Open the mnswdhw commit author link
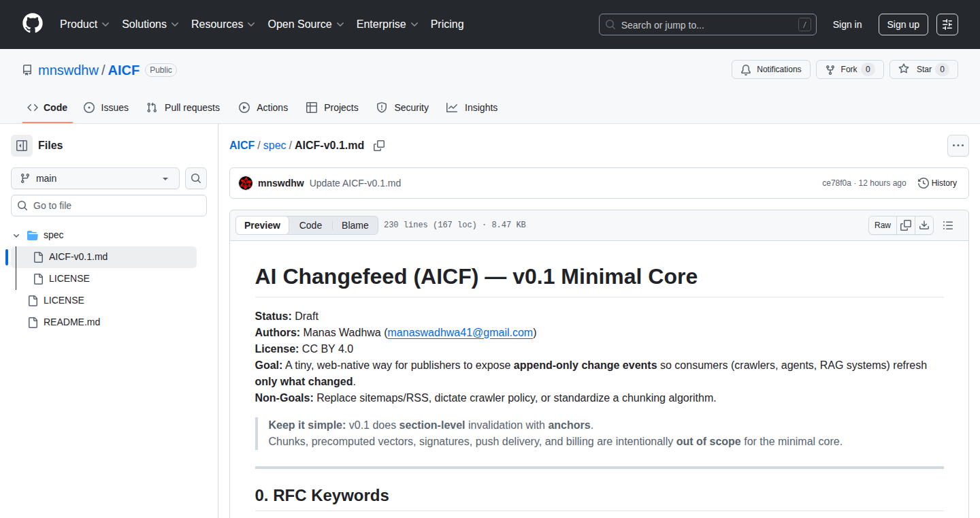Image resolution: width=980 pixels, height=518 pixels. 281,183
